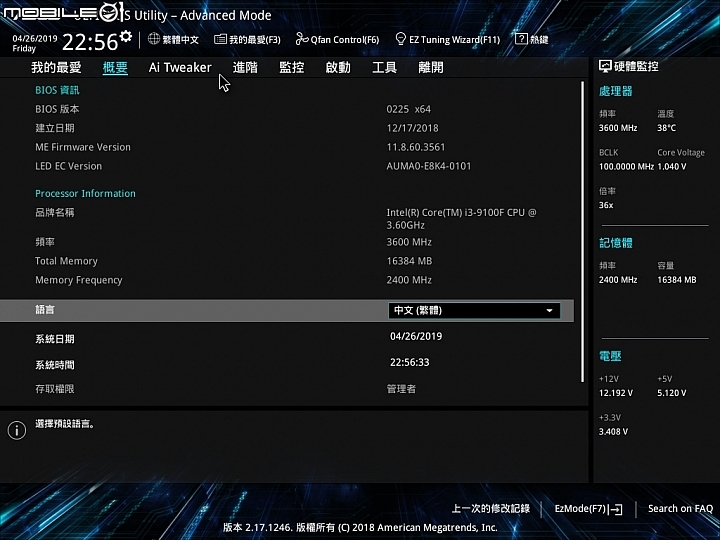
Task: Click the globe language icon in the header
Action: click(154, 39)
